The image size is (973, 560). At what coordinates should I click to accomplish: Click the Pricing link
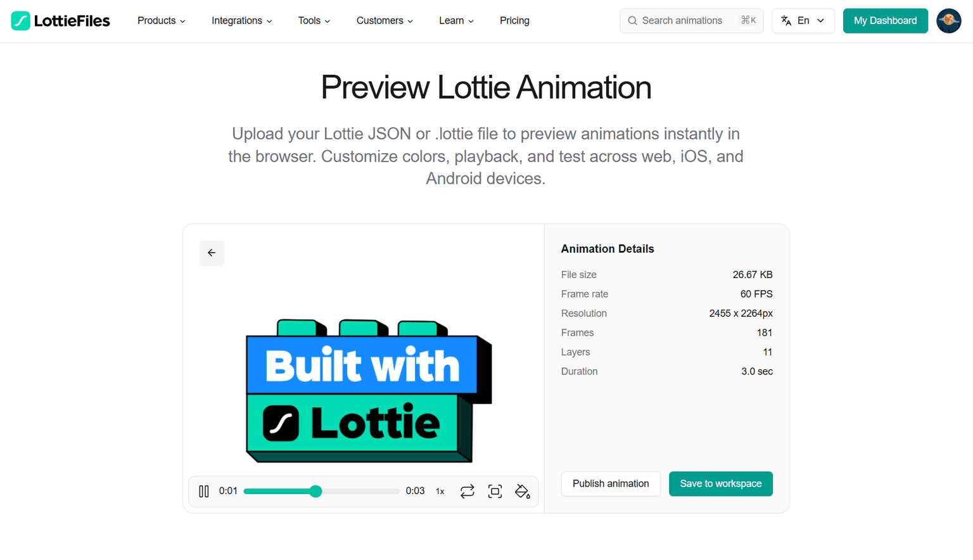tap(514, 20)
